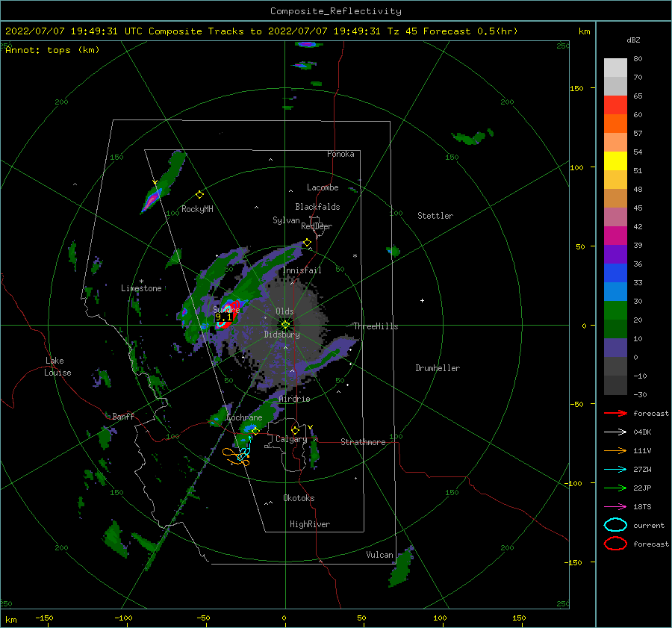Pick the orange 57-60 dBZ color swatch

tap(615, 124)
